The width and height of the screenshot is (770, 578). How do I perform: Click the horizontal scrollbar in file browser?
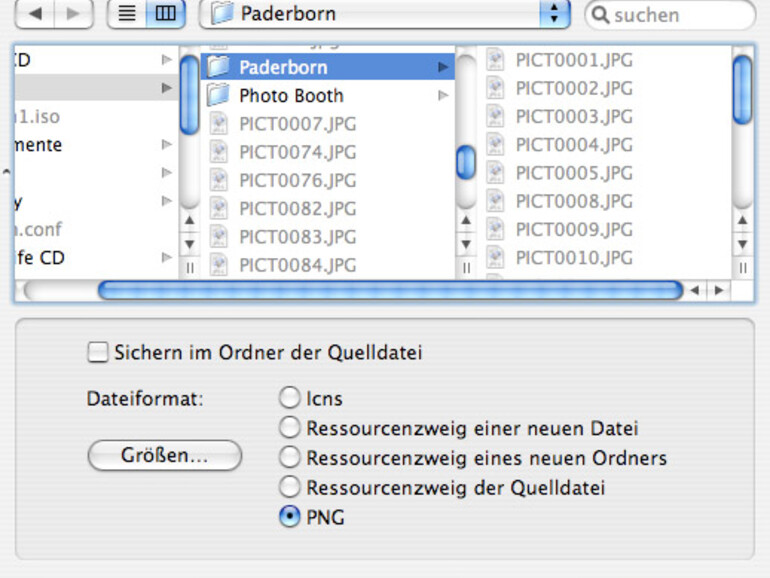coord(390,290)
